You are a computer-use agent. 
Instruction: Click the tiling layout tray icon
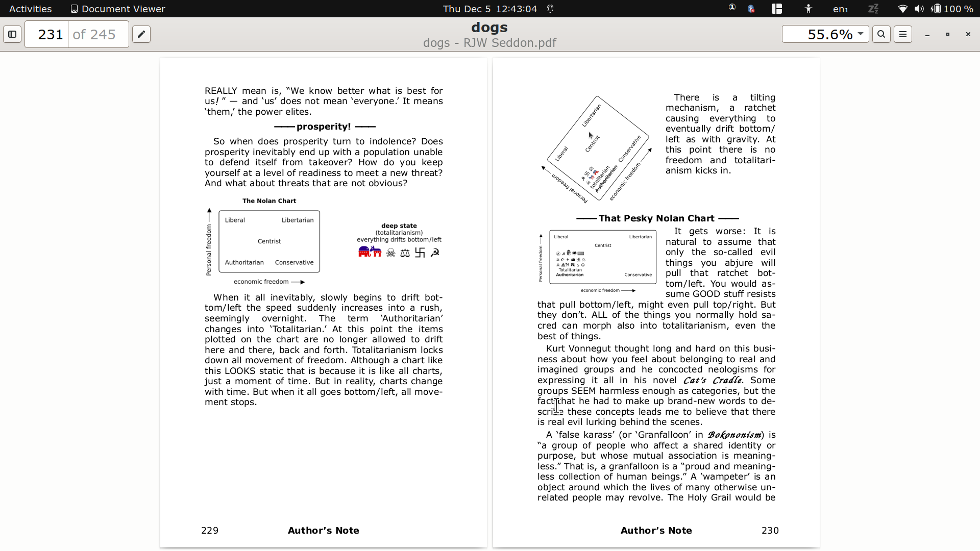(777, 9)
